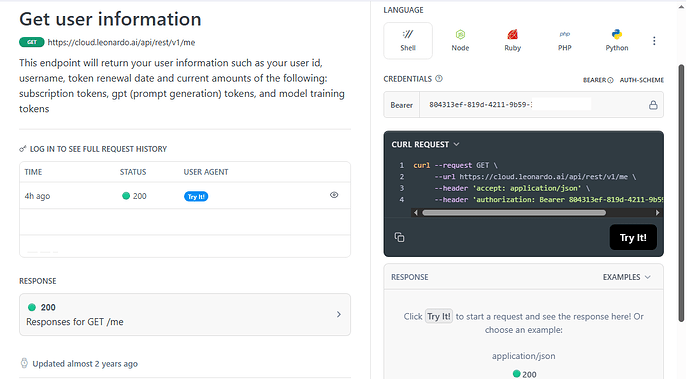690x379 pixels.
Task: Open more languages via three-dot menu
Action: click(x=654, y=41)
